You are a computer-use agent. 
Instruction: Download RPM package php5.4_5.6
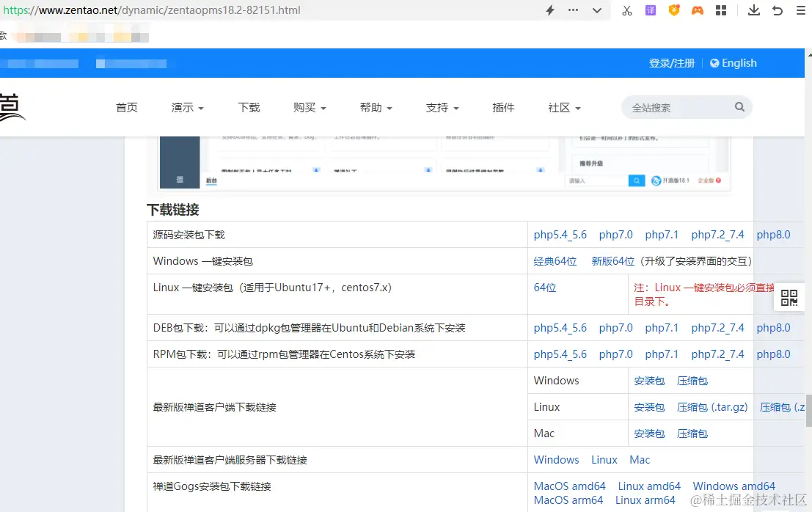click(560, 354)
